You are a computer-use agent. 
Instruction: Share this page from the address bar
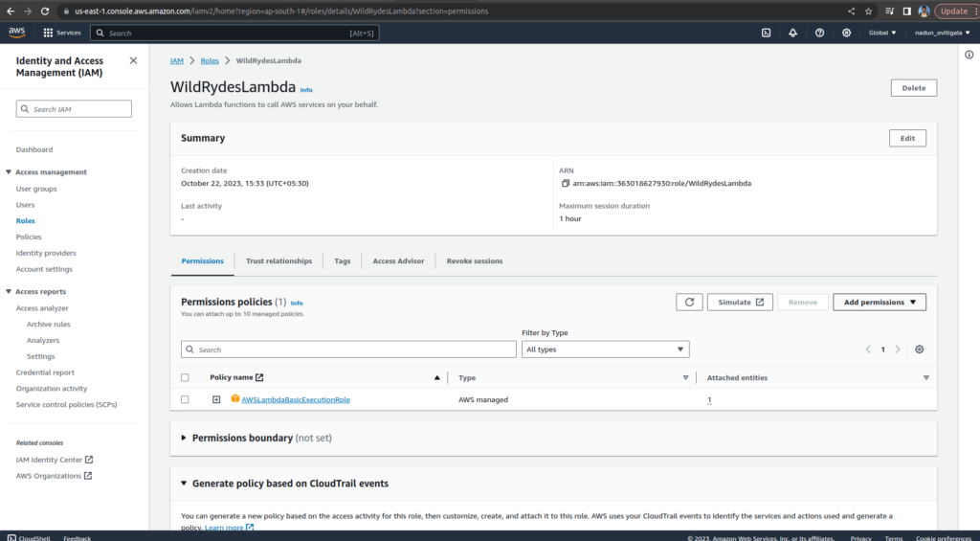point(851,11)
